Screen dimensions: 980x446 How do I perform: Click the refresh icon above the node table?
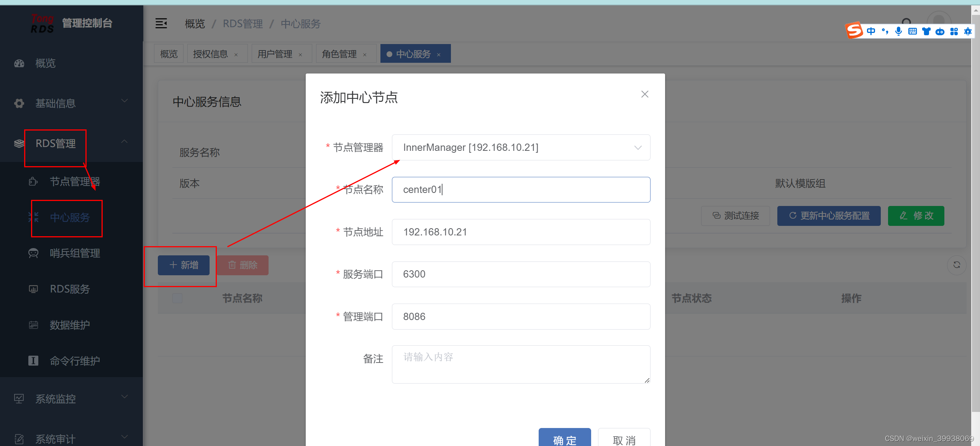[957, 265]
